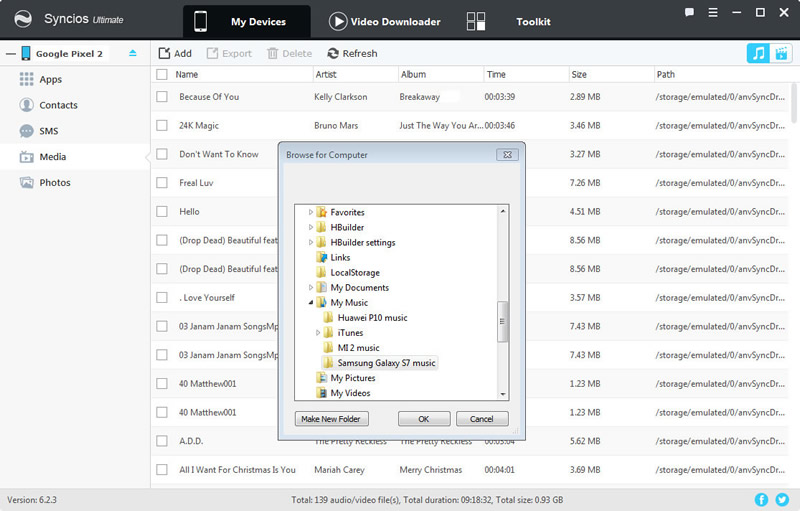Refresh the media list
Image resolution: width=800 pixels, height=511 pixels.
tap(352, 53)
